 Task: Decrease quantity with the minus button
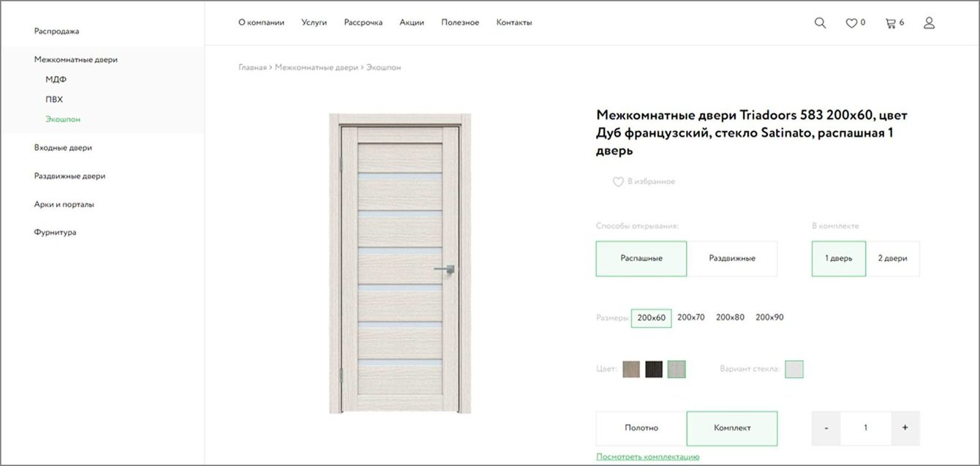click(826, 428)
